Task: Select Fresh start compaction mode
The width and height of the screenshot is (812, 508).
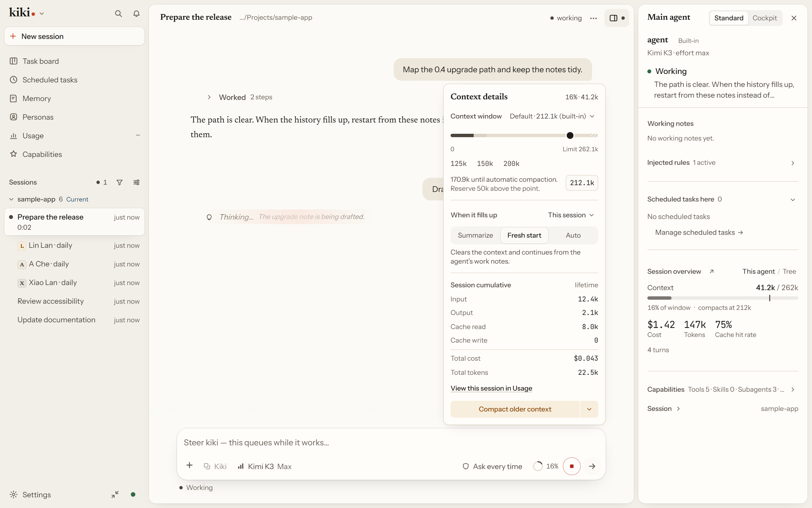Action: 524,235
